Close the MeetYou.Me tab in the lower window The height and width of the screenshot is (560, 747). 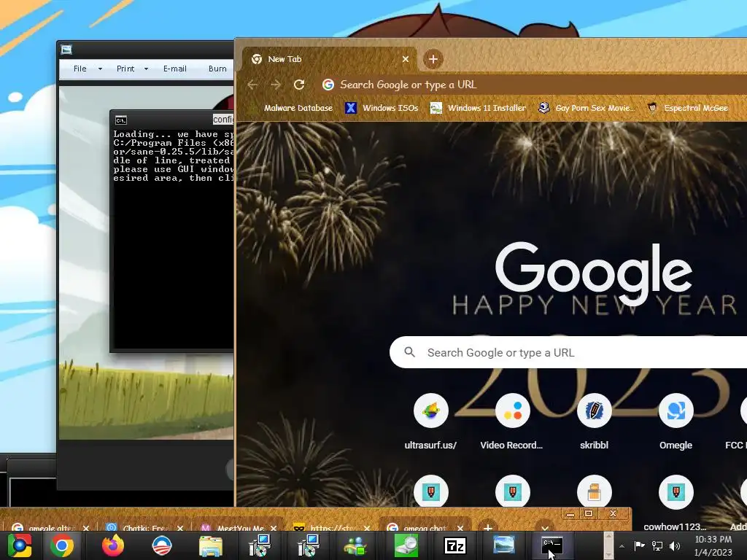click(x=274, y=528)
